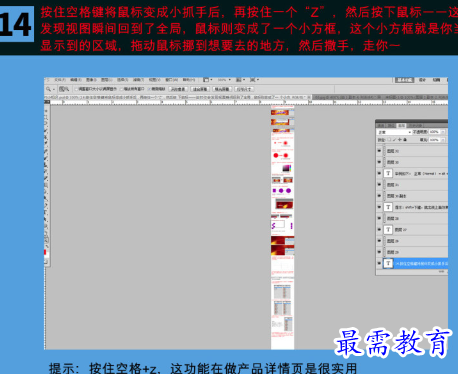The height and width of the screenshot is (374, 458).
Task: Open the 滤镜 menu
Action: pos(138,80)
